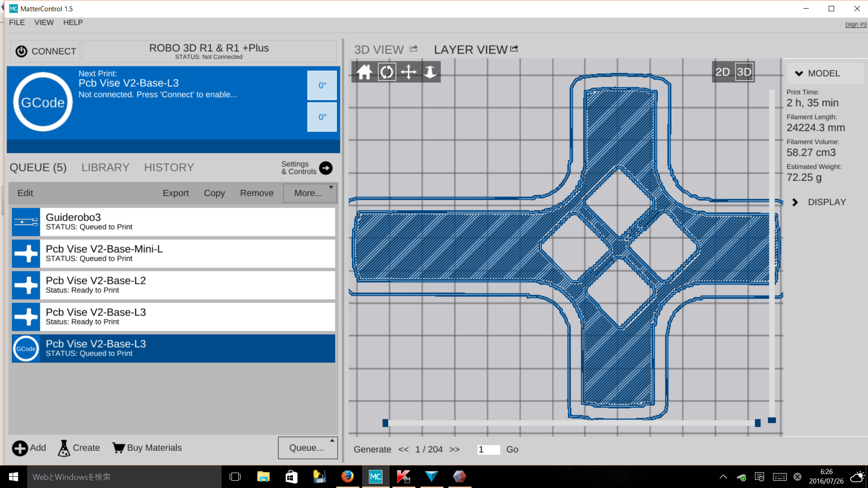Viewport: 868px width, 488px height.
Task: Switch to the LIBRARY tab
Action: pyautogui.click(x=105, y=168)
